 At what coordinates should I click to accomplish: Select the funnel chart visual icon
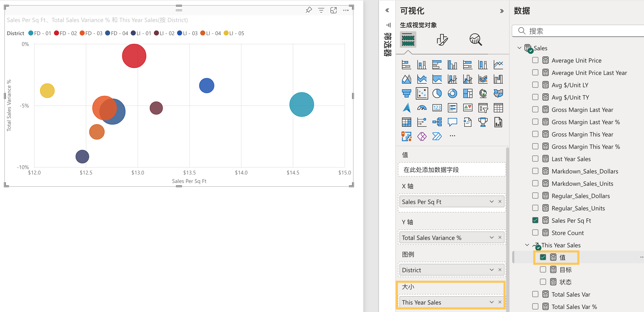[x=406, y=93]
